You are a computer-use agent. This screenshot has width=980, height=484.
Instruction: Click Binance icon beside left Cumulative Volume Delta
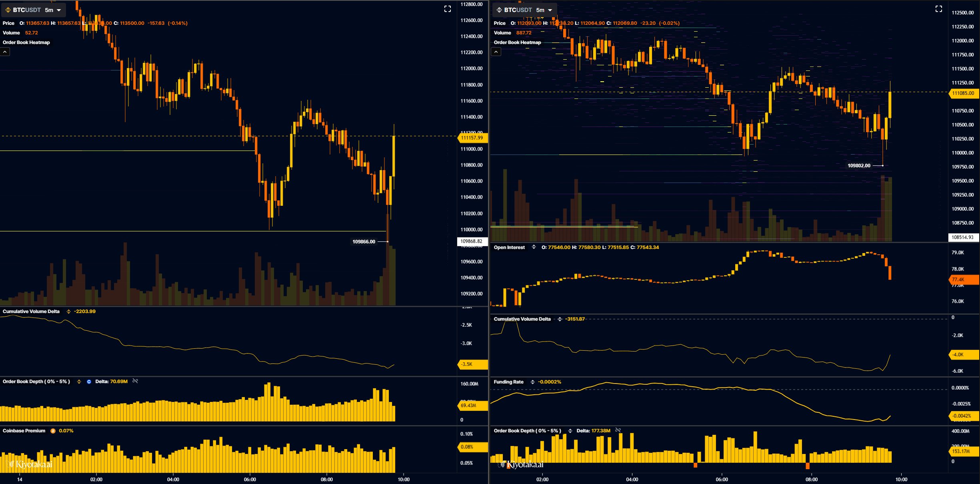point(68,311)
